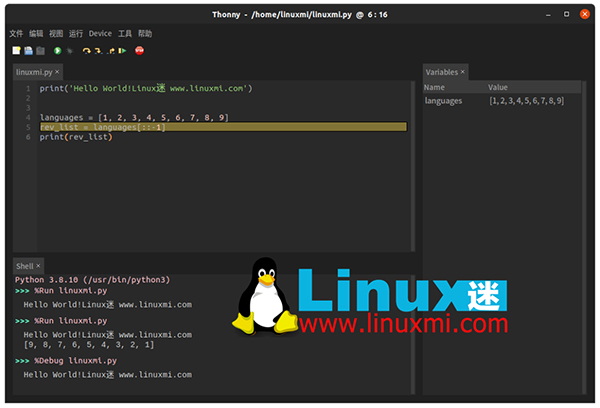Close the Thonny window with orange X

tap(584, 14)
